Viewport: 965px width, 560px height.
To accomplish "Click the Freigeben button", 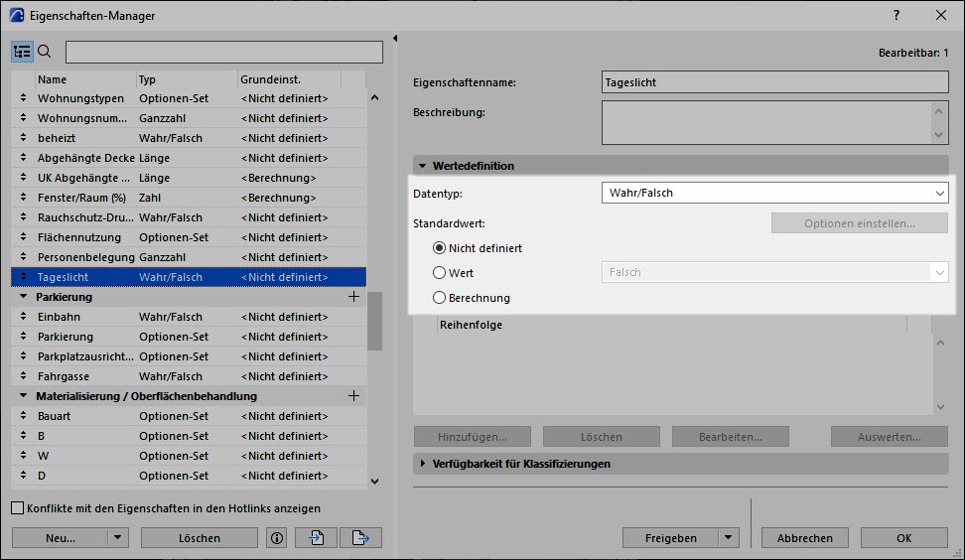I will pos(671,538).
